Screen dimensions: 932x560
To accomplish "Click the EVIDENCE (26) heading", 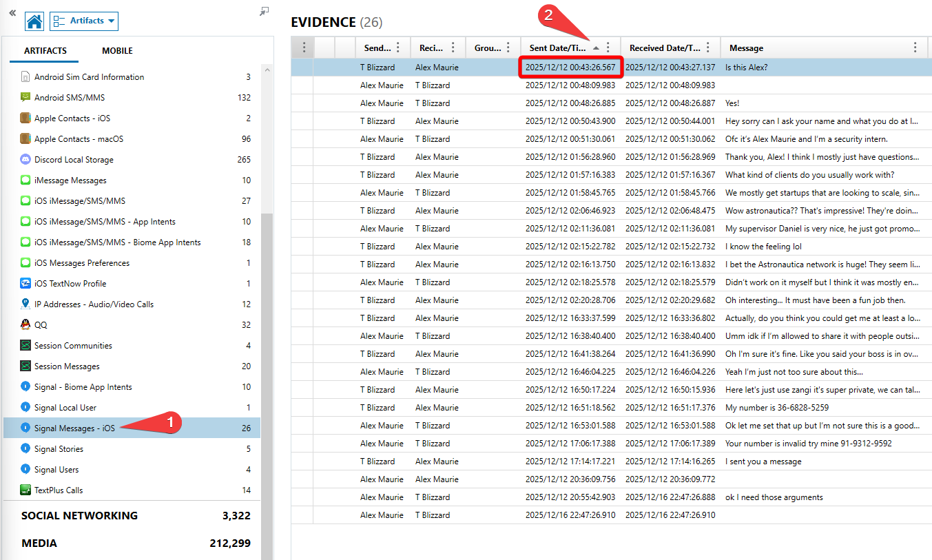I will coord(337,22).
